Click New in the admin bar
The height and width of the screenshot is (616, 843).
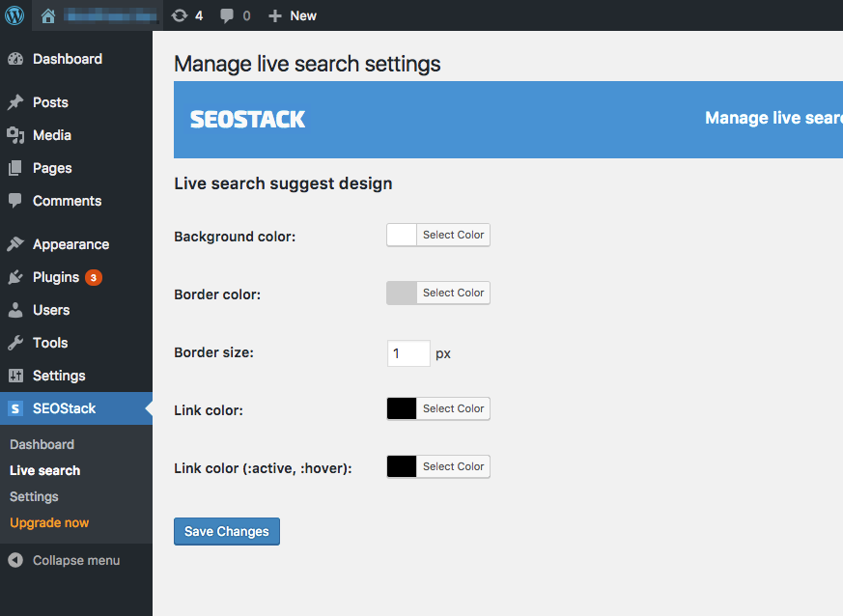(x=303, y=16)
